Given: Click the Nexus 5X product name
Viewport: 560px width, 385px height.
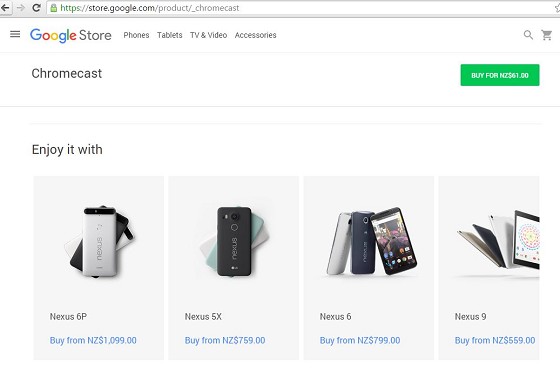Looking at the screenshot, I should [203, 316].
